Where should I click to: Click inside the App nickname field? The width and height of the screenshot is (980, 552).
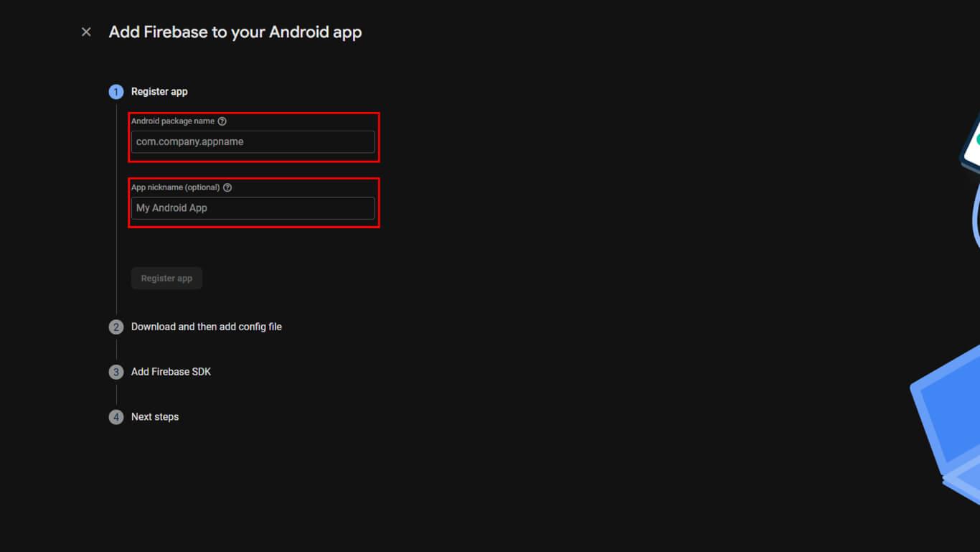tap(253, 208)
